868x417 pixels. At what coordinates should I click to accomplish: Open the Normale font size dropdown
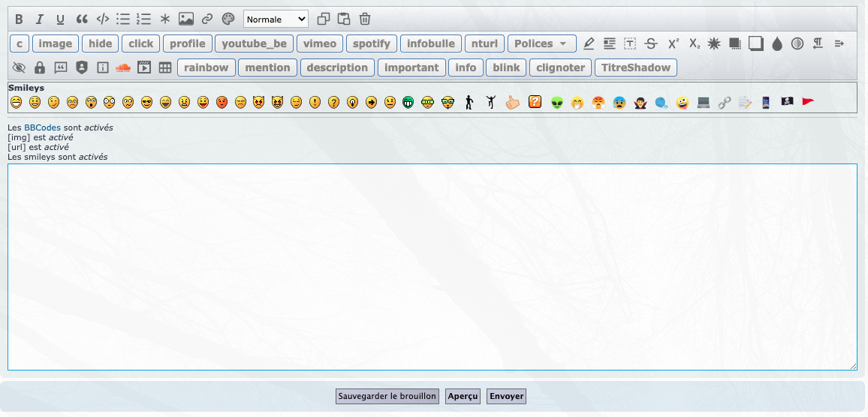click(x=276, y=19)
